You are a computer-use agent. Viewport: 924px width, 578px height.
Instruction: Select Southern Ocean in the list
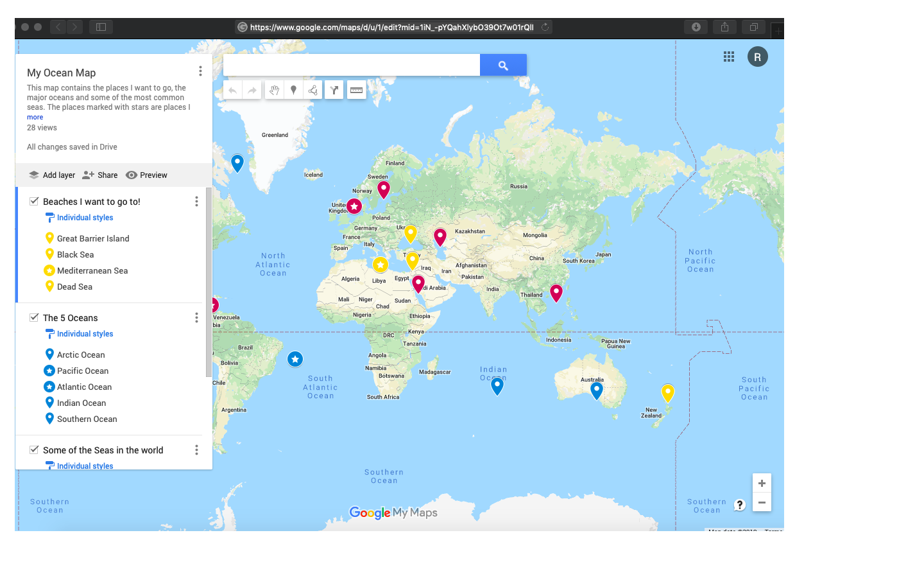coord(87,419)
